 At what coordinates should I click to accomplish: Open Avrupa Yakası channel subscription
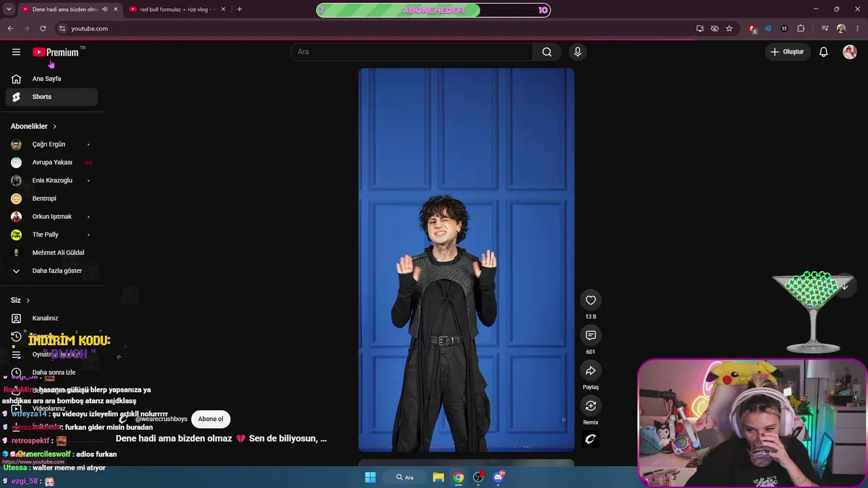[x=52, y=163]
